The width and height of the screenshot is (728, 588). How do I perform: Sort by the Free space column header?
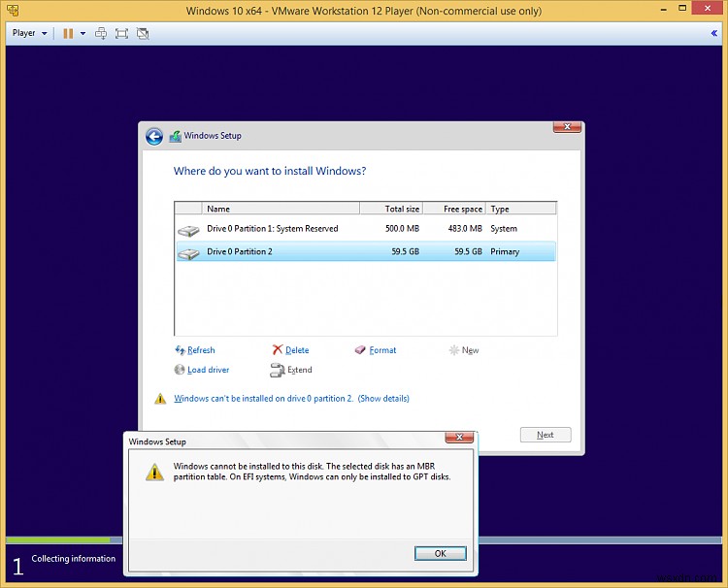(454, 209)
